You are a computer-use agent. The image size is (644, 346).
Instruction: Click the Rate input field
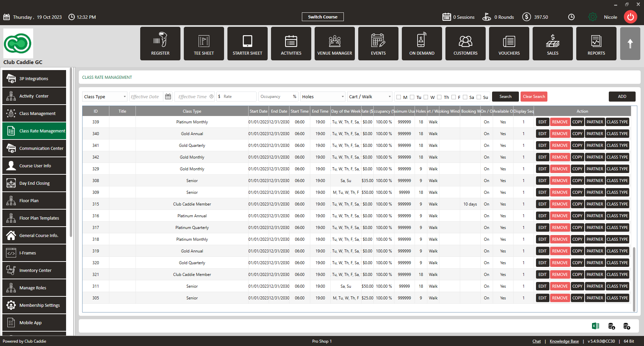pos(236,97)
